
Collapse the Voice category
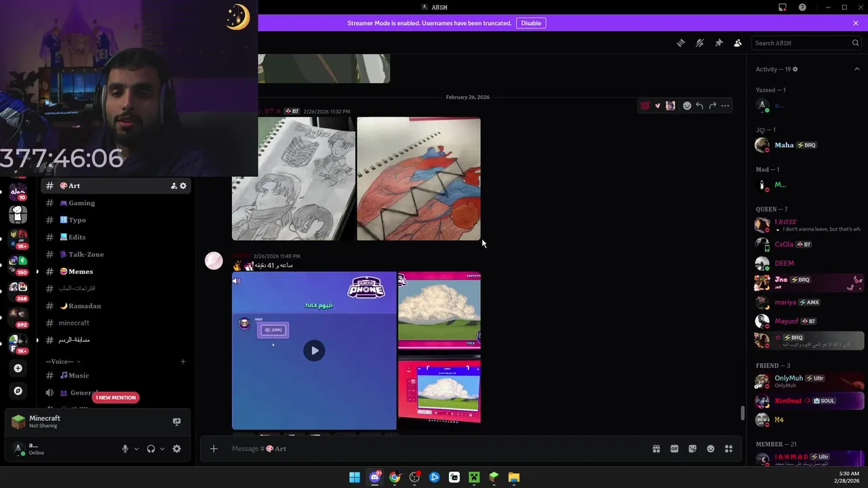62,361
